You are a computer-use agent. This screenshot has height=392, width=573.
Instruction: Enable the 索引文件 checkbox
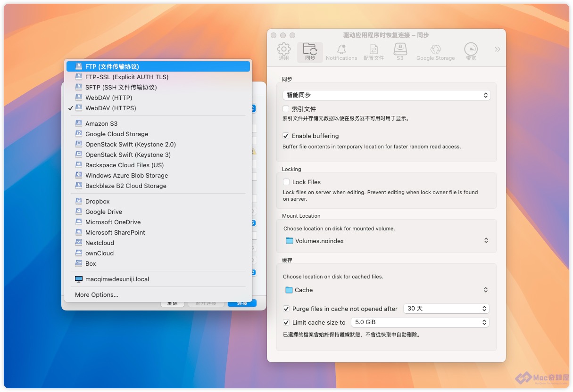286,109
